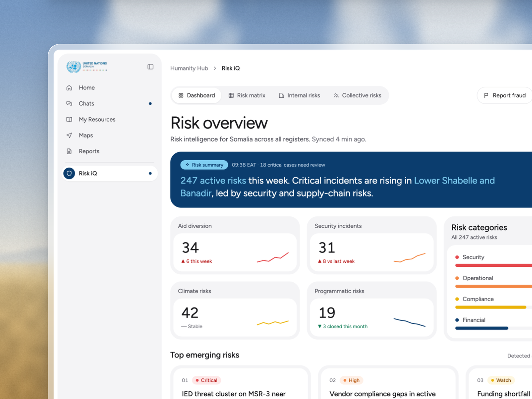Switch to the Internal risks tab

tap(299, 95)
